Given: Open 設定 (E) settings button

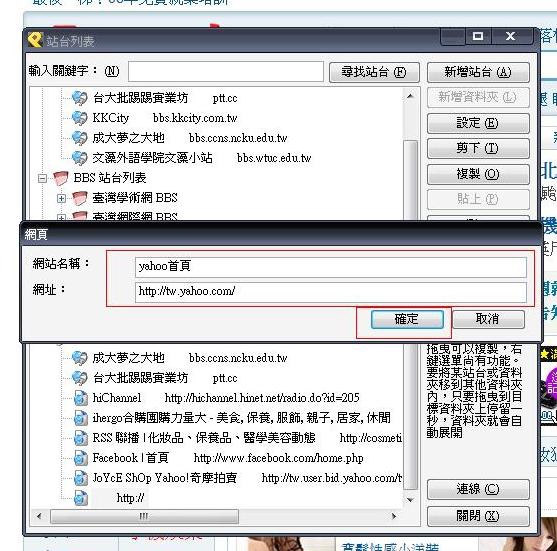Looking at the screenshot, I should pos(478,123).
